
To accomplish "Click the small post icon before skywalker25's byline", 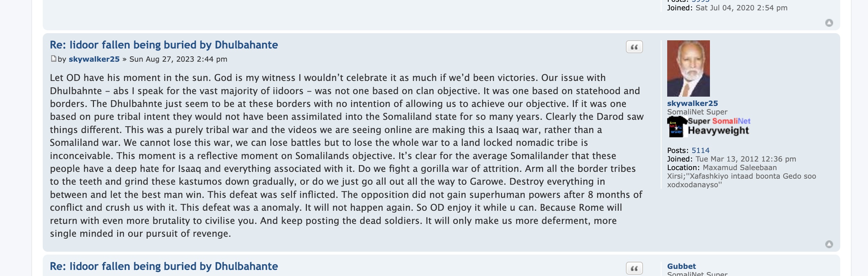I will click(x=53, y=59).
